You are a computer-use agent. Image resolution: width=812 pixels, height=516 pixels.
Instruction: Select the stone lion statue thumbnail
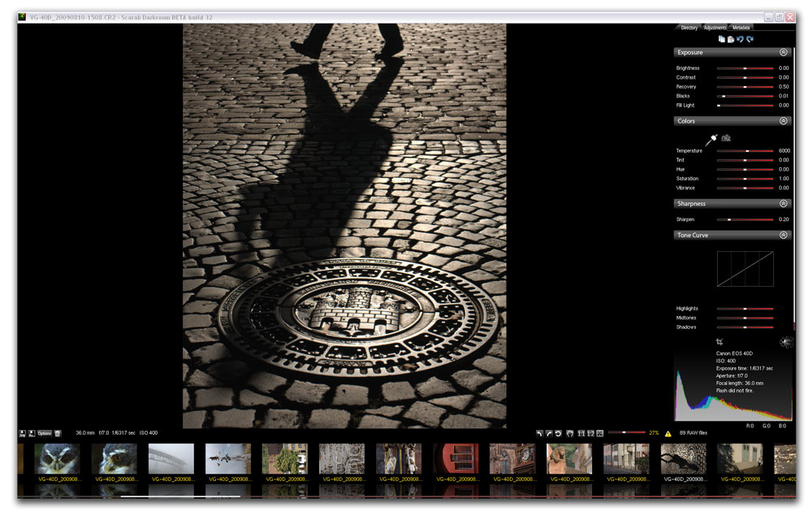pos(570,458)
